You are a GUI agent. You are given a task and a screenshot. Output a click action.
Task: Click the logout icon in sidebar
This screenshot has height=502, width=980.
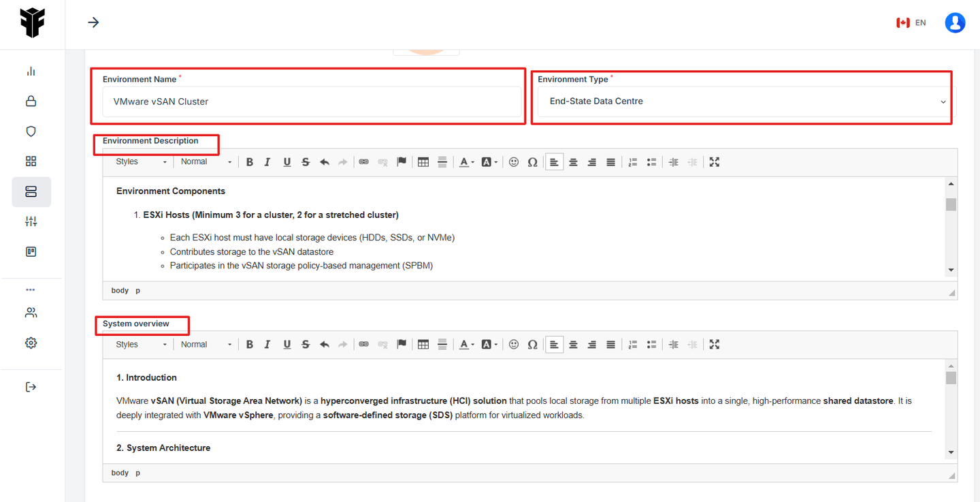coord(31,387)
